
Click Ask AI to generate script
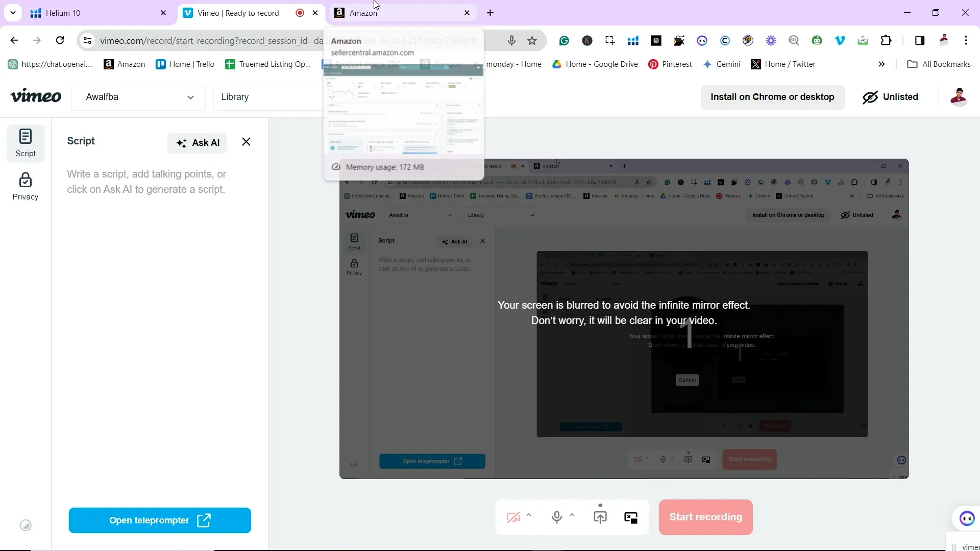198,143
